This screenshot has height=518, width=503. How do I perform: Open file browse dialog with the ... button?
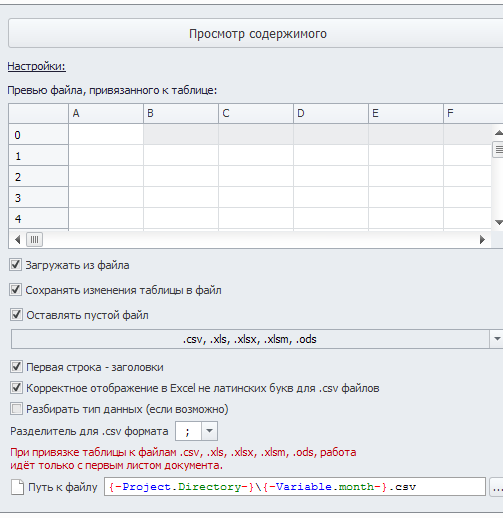[x=497, y=487]
